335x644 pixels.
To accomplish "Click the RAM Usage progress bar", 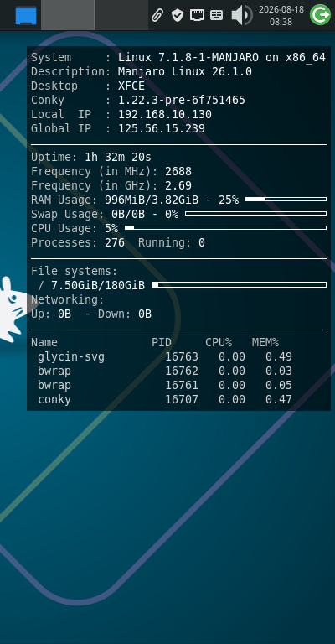I will [x=286, y=200].
